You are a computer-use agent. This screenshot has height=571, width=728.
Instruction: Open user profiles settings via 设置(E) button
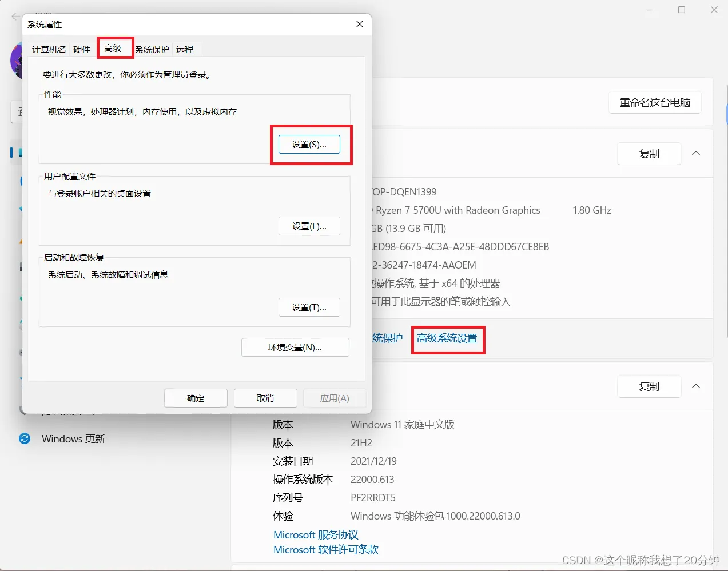pos(309,226)
